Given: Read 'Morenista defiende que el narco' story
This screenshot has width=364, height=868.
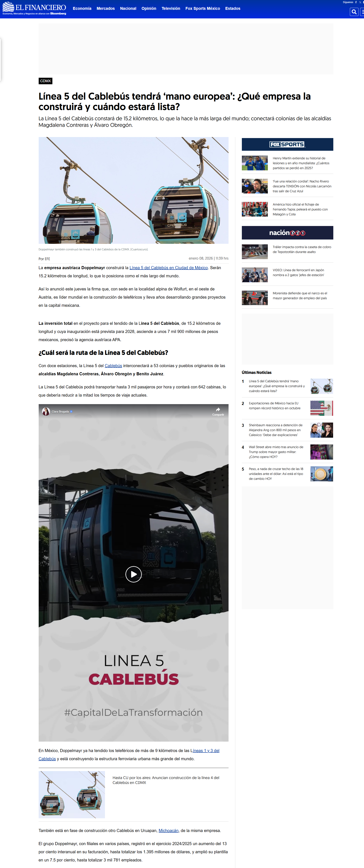Looking at the screenshot, I should pos(300,296).
